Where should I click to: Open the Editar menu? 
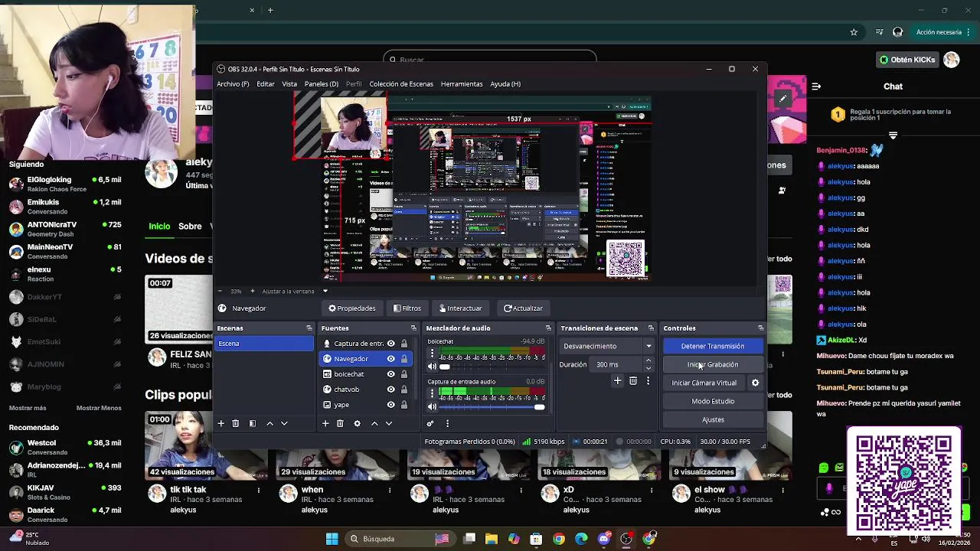(266, 84)
